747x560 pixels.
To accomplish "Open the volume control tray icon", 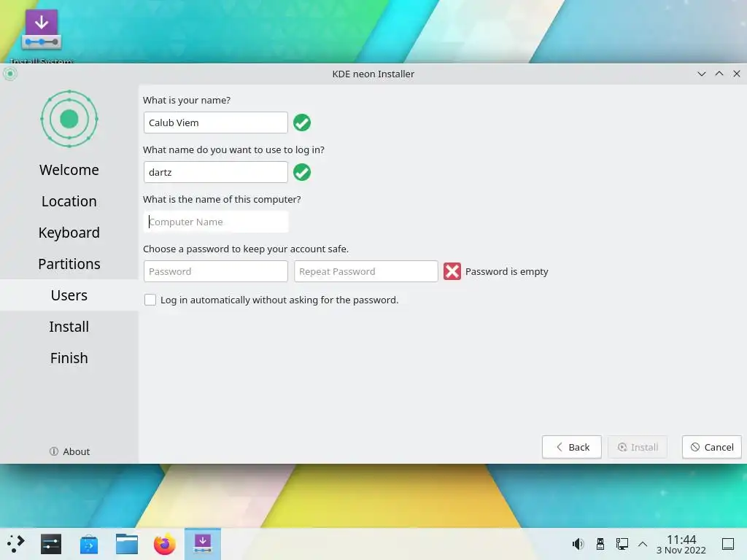I will (578, 544).
